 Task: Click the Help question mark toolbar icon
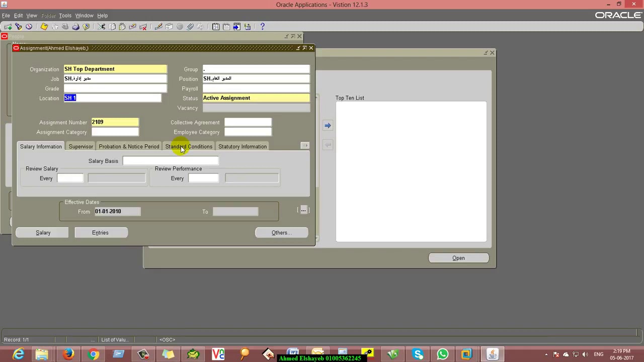[262, 27]
